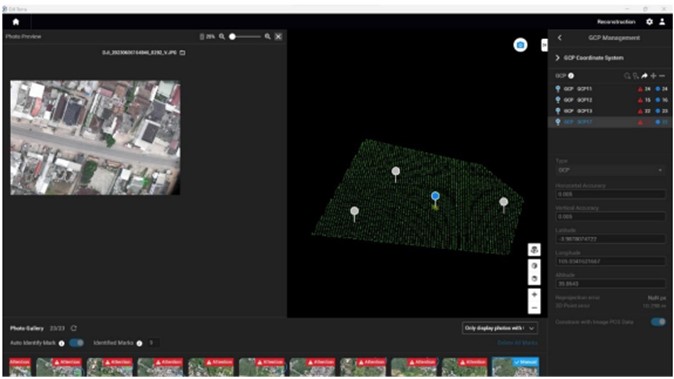Go to the home screen icon
Image resolution: width=674 pixels, height=379 pixels.
pos(16,22)
